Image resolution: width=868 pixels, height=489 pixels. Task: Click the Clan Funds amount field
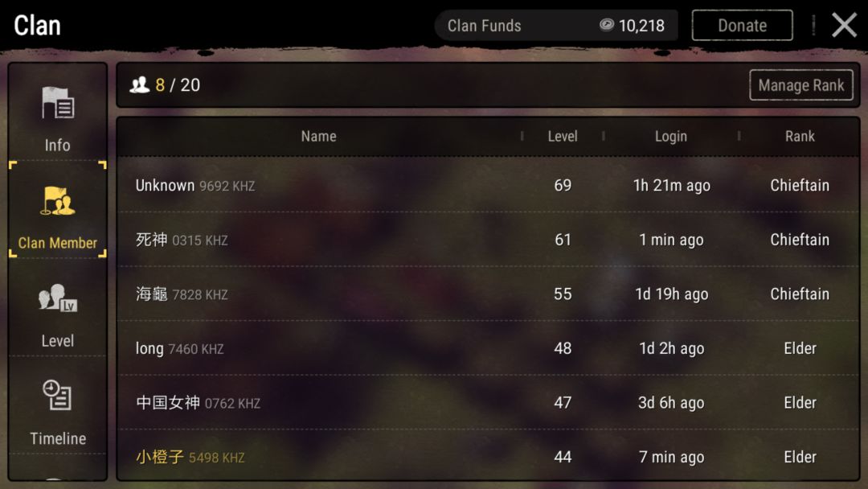[556, 25]
